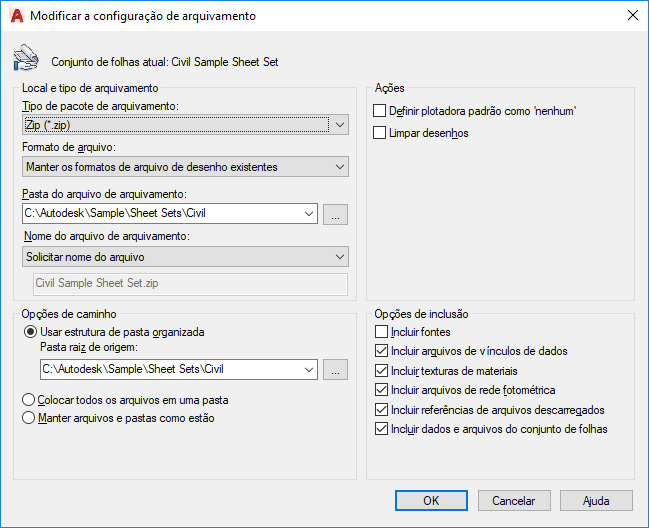Toggle the 'Incluir fontes' checkbox
This screenshot has height=528, width=649.
tap(380, 332)
